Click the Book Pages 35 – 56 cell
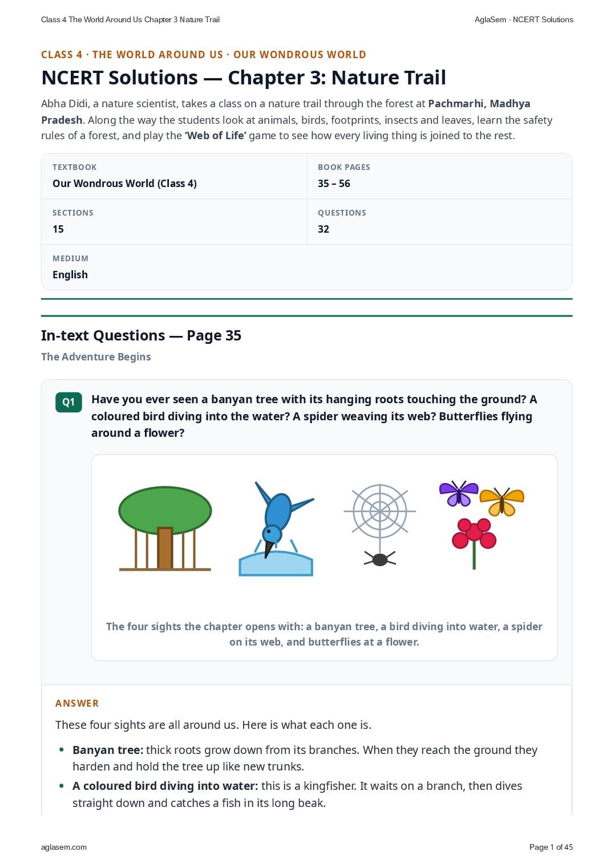This screenshot has height=868, width=614. point(439,176)
